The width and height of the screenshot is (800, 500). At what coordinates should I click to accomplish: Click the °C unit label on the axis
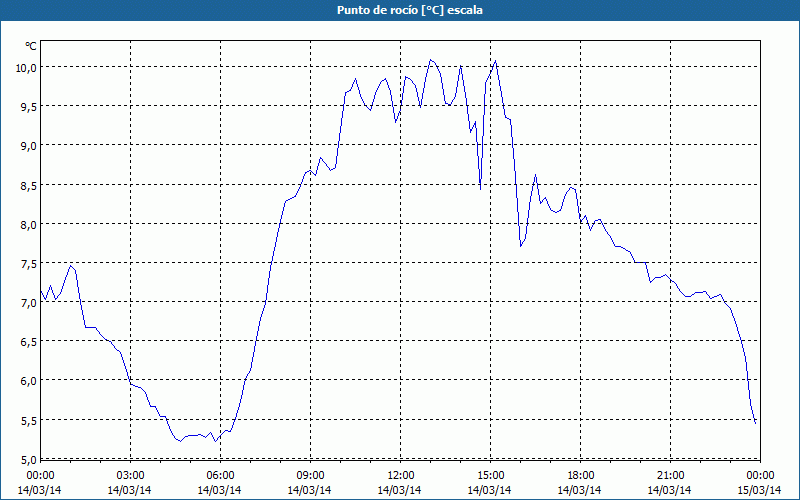[31, 46]
